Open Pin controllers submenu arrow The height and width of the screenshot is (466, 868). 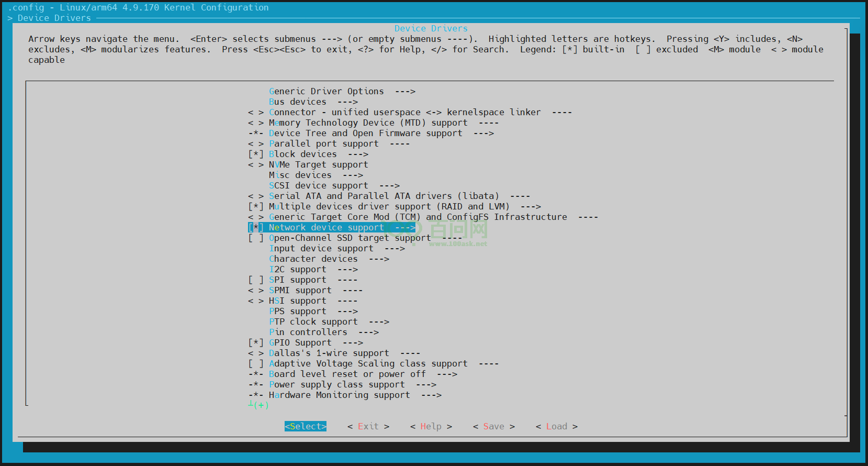(368, 332)
